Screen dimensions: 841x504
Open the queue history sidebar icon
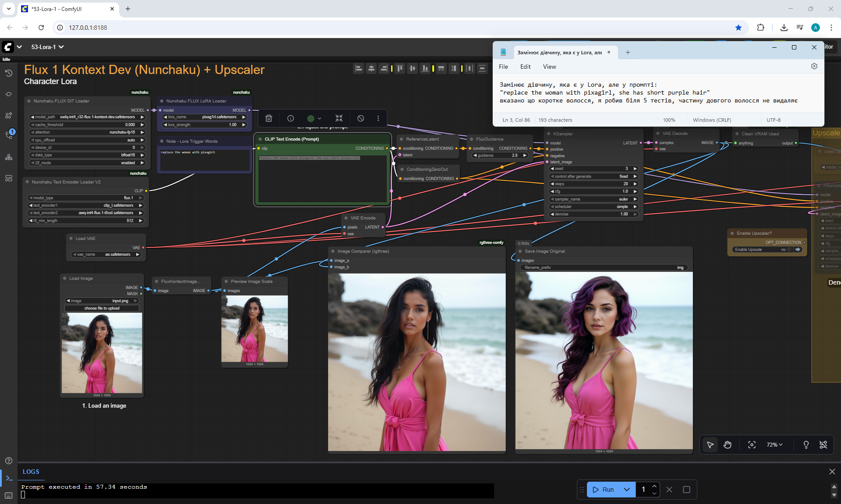coord(8,73)
